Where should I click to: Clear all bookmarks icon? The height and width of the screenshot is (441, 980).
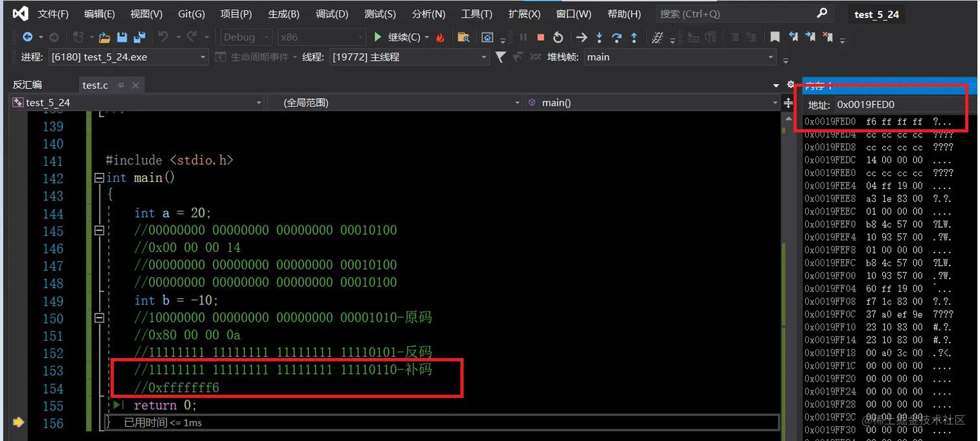point(828,38)
